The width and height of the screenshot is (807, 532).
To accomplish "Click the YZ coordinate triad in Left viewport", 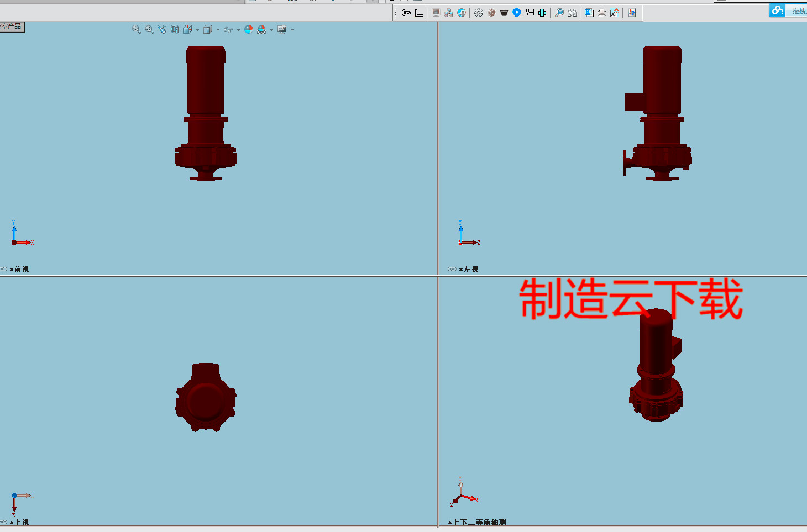I will (x=469, y=233).
